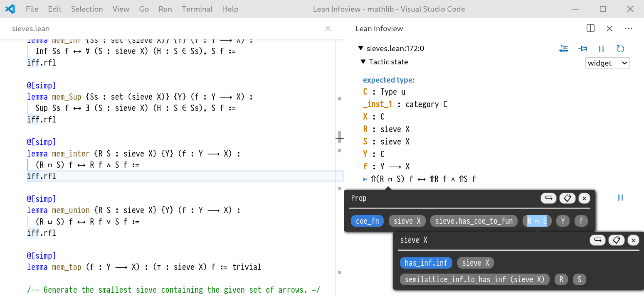The image size is (644, 296).
Task: Click the tag icon in Prop popup
Action: click(x=567, y=198)
